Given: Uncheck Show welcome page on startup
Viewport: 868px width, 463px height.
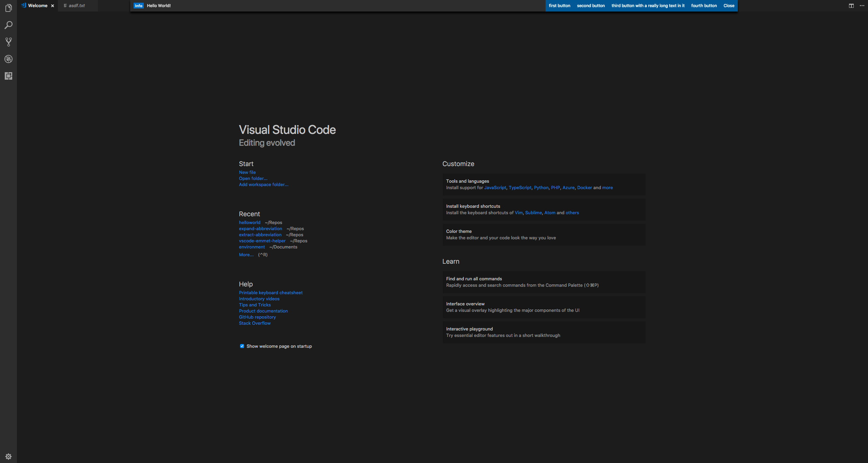Looking at the screenshot, I should tap(242, 346).
